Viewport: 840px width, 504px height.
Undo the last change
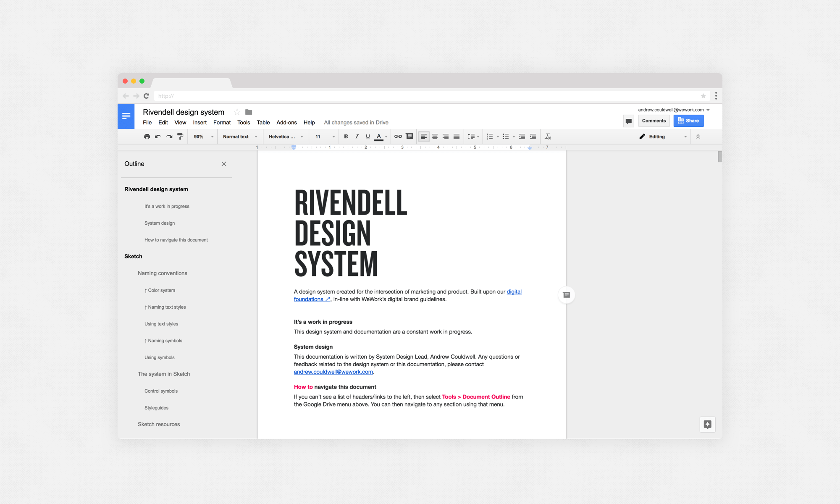[158, 136]
